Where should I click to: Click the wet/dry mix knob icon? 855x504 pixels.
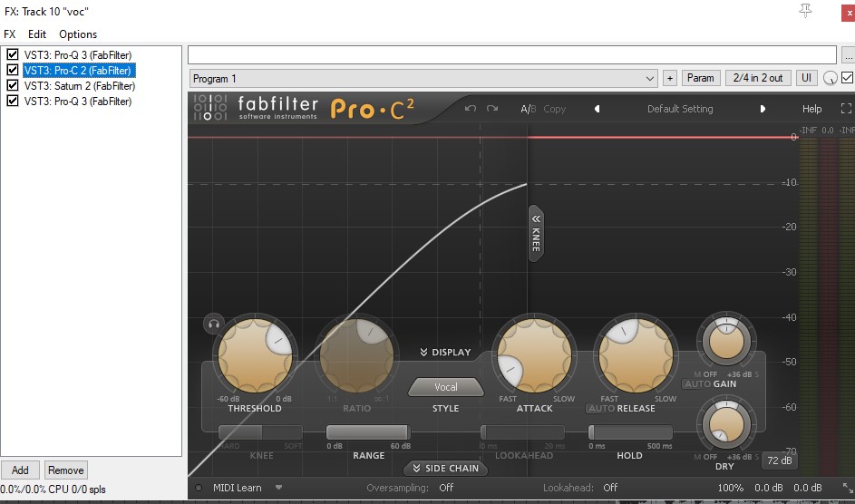click(830, 79)
